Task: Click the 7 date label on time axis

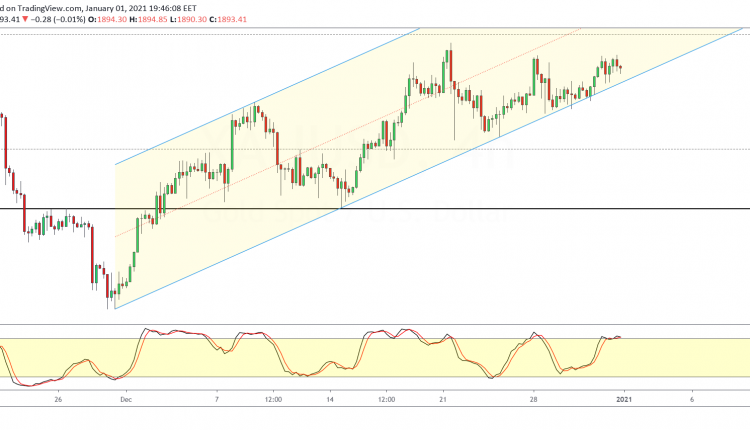Action: click(217, 399)
